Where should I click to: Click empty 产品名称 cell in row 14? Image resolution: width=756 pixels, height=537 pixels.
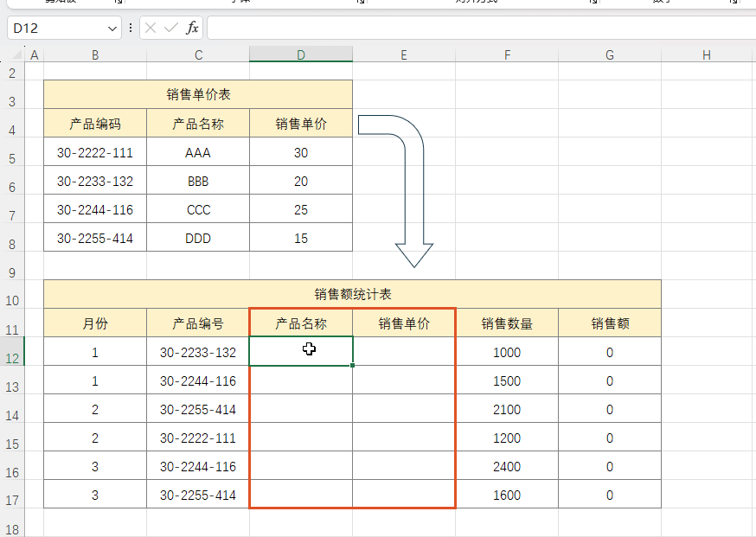click(x=301, y=409)
